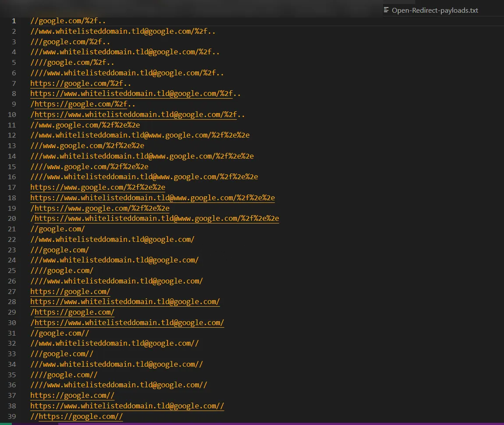Viewport: 504px width, 425px height.
Task: Click line 33 text ///google.com//
Action: [62, 354]
